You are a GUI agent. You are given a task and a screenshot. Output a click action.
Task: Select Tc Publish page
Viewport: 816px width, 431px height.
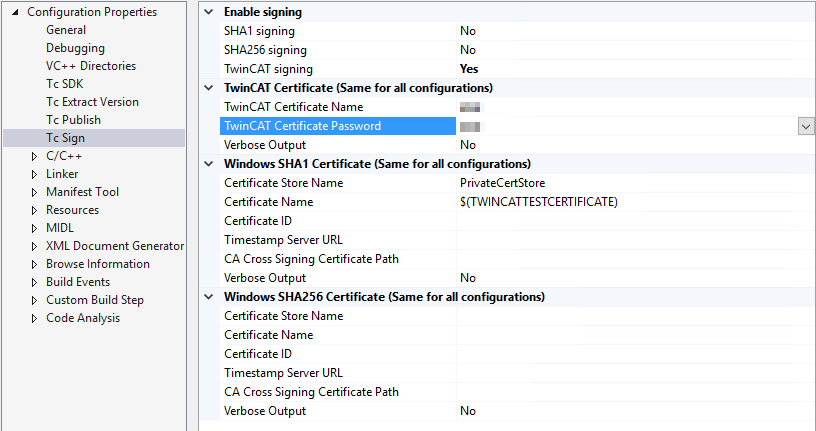coord(73,120)
